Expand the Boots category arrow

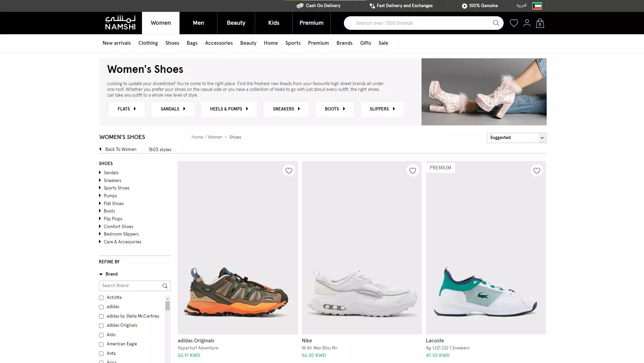tap(100, 211)
